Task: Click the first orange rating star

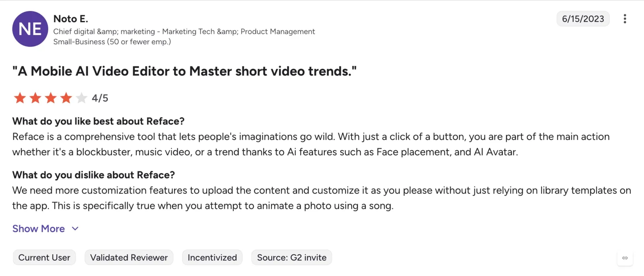Action: pos(20,98)
